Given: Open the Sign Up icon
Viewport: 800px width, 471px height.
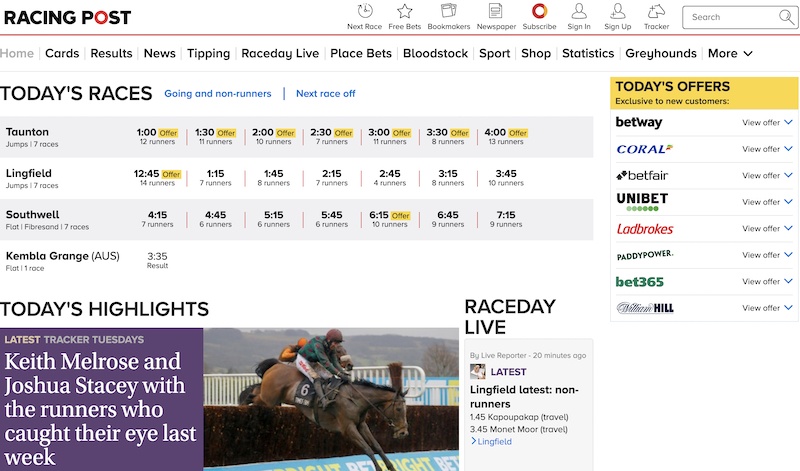Looking at the screenshot, I should (617, 11).
